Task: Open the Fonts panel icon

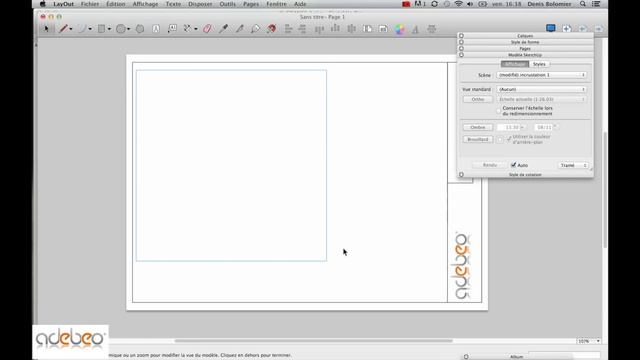Action: pos(416,29)
